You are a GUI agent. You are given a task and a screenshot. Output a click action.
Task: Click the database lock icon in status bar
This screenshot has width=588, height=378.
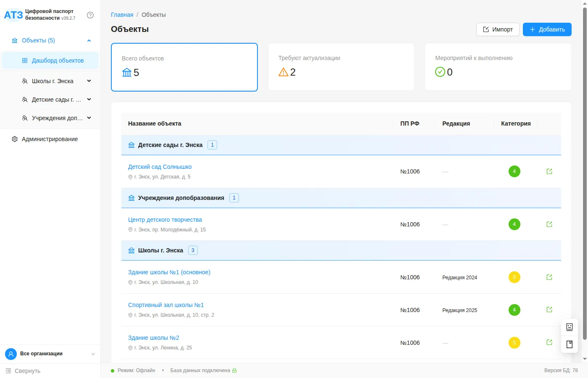tap(234, 370)
